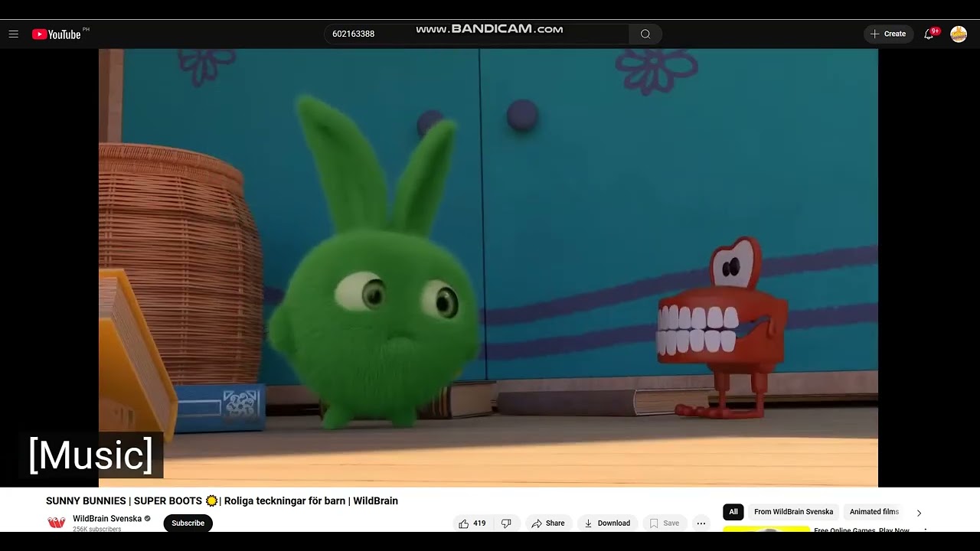Open the WildBrain Svenska channel avatar

pos(56,523)
